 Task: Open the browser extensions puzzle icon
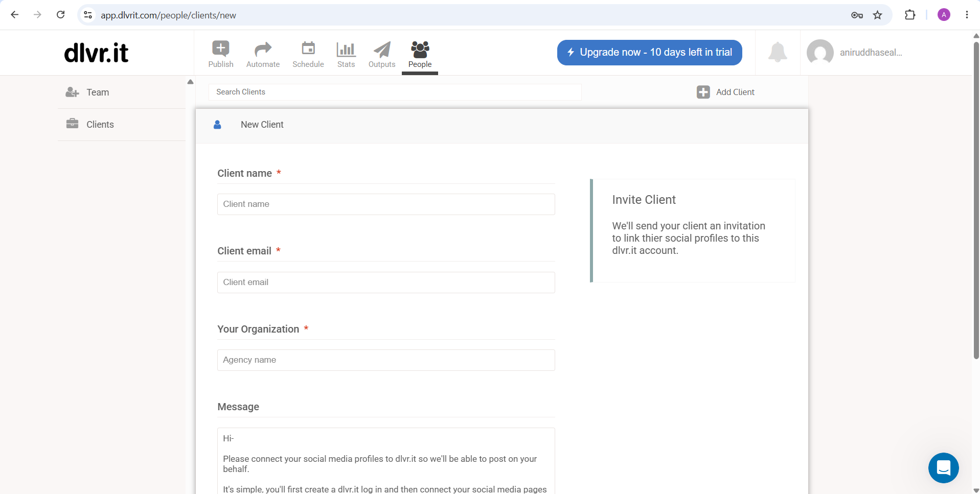910,15
